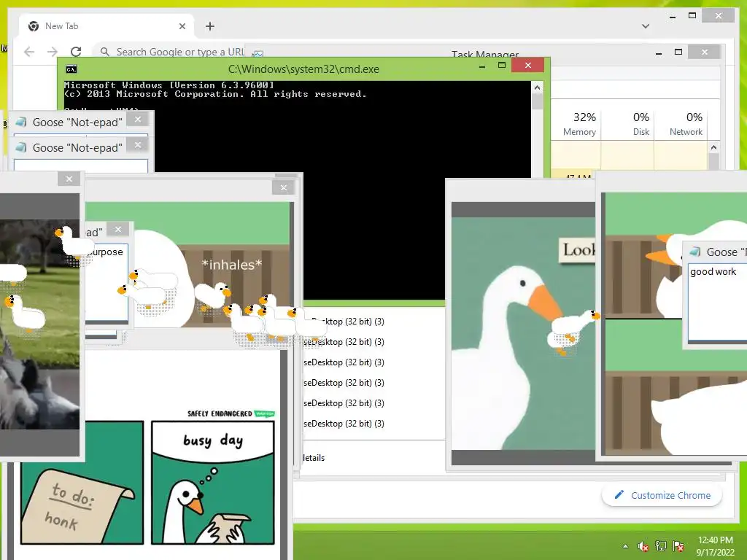Viewport: 747px width, 560px height.
Task: Click the magnifier icon in address bar
Action: [x=105, y=52]
